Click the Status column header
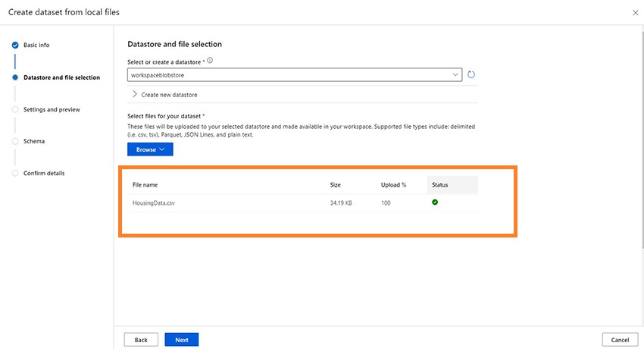This screenshot has height=349, width=644. pos(440,185)
